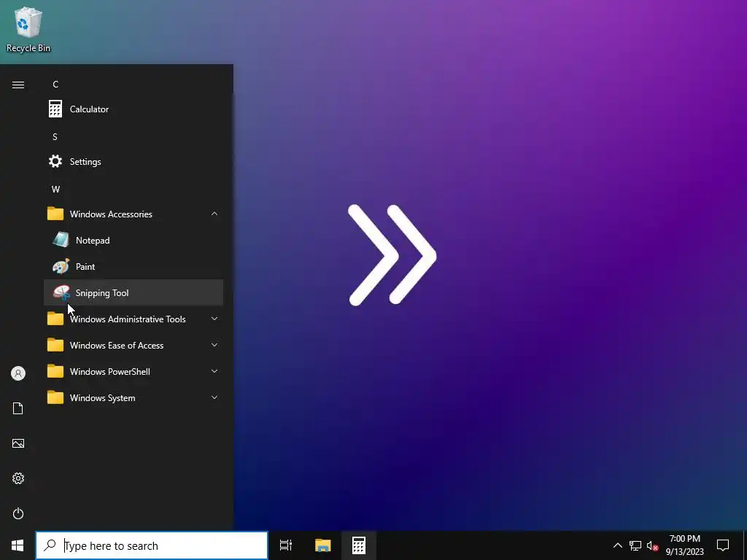Click the Windows System folder icon
The height and width of the screenshot is (560, 747).
(x=55, y=397)
